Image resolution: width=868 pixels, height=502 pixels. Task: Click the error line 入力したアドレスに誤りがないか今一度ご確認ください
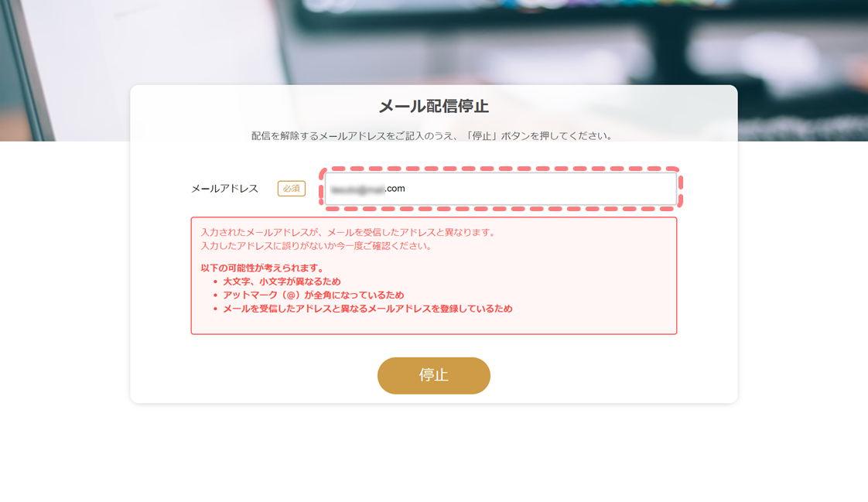pos(316,246)
